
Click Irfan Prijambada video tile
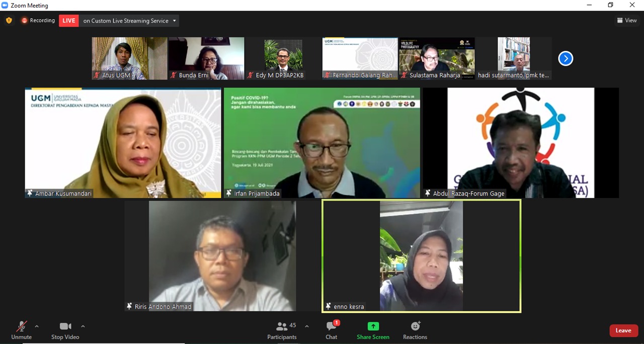tap(322, 143)
